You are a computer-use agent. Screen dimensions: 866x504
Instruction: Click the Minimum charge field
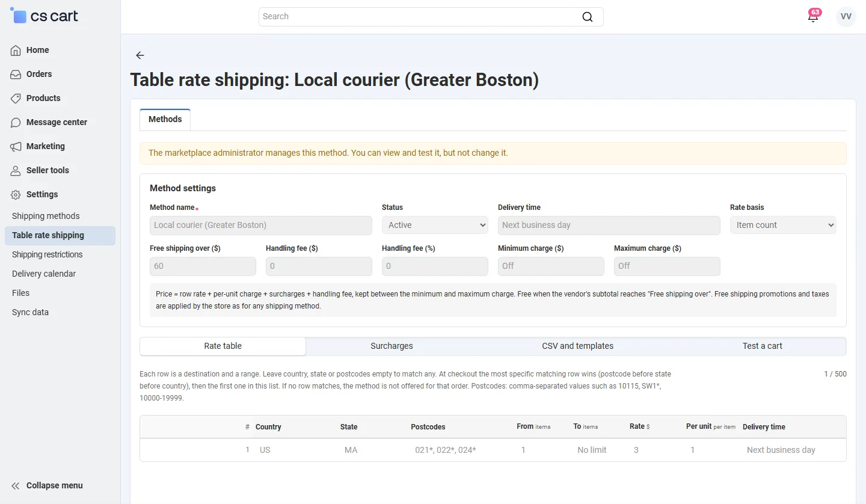(x=551, y=266)
